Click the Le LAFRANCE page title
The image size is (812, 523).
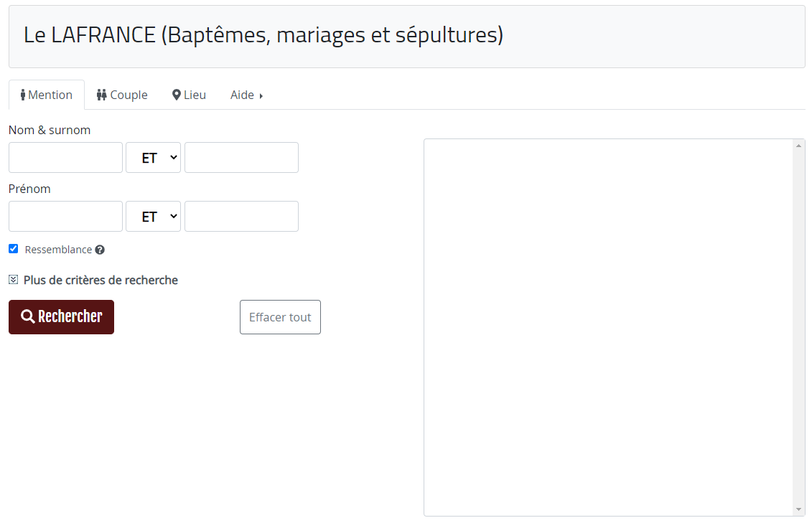coord(263,34)
